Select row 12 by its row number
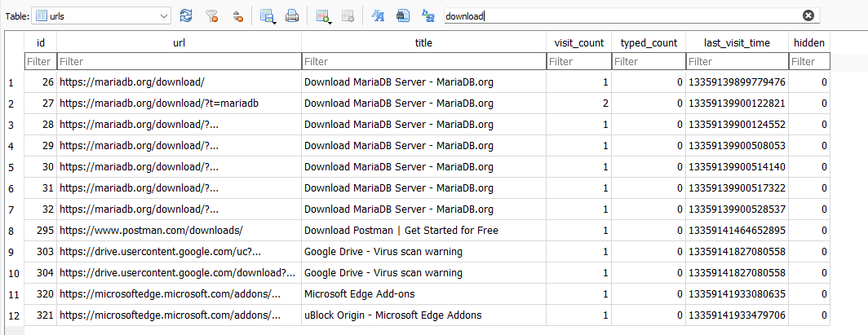The image size is (868, 335). coord(15,315)
